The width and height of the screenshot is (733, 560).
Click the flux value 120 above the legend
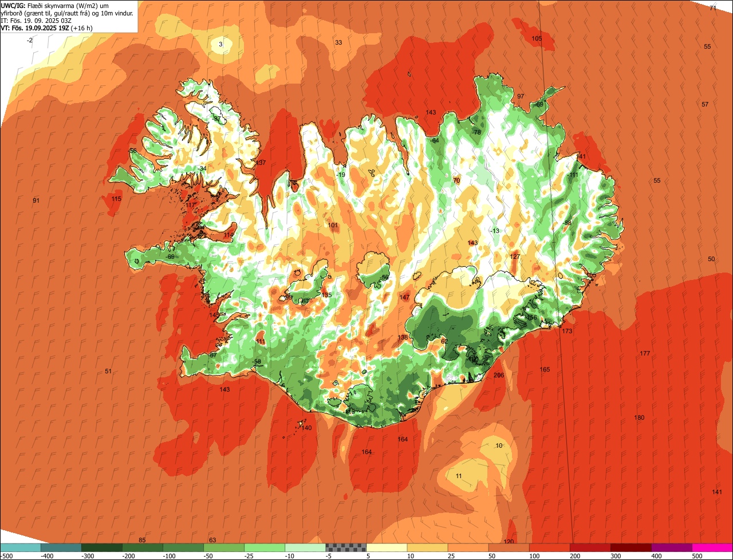tap(509, 542)
